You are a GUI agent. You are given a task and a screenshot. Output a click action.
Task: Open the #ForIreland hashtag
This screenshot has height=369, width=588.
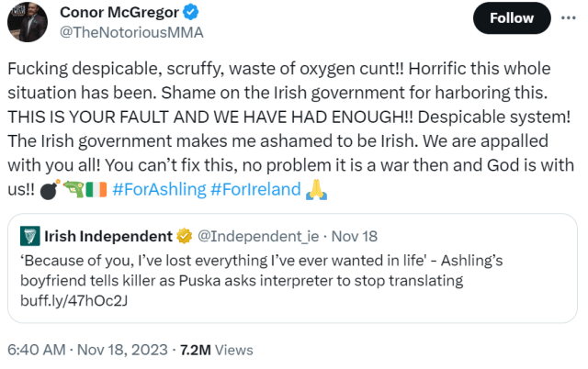click(255, 189)
